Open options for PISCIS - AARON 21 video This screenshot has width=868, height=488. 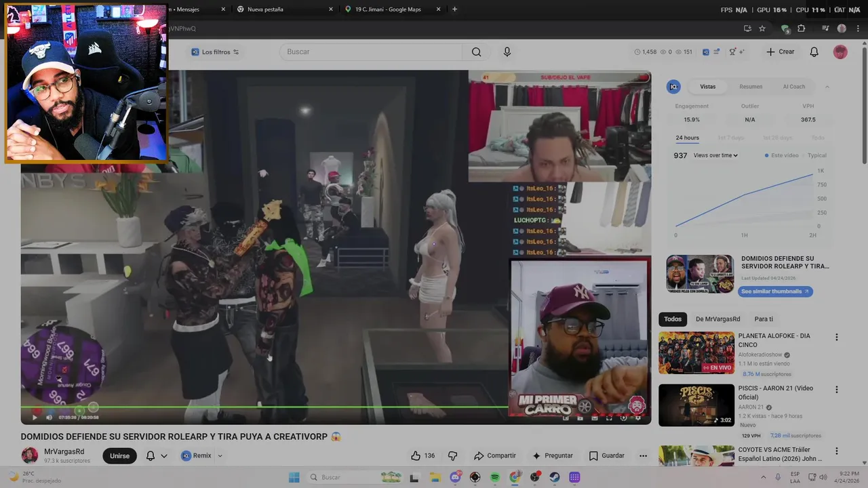tap(836, 390)
